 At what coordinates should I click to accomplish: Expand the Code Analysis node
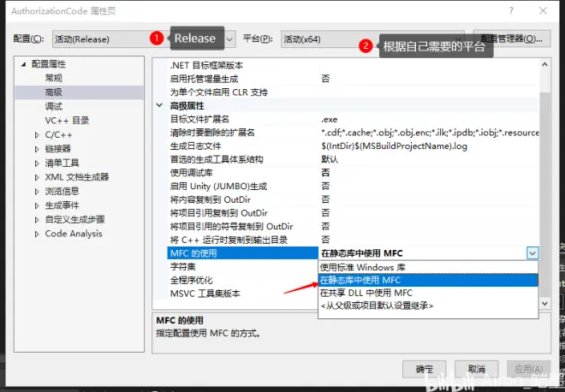(37, 235)
